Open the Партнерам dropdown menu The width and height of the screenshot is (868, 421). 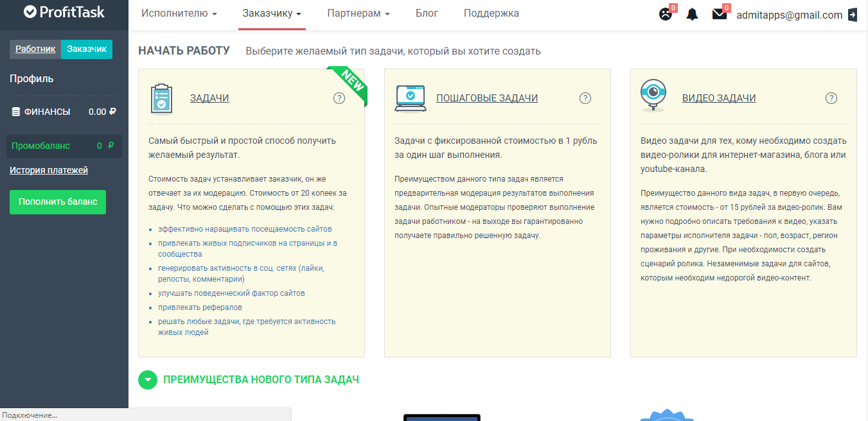click(359, 13)
